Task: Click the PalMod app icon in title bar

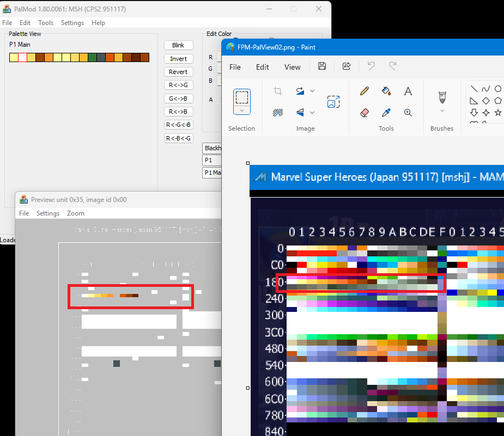Action: click(x=7, y=9)
